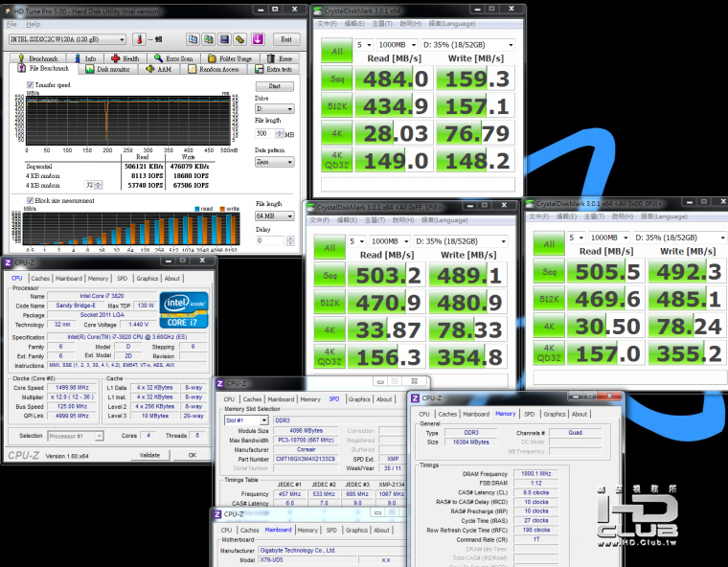728x567 pixels.
Task: Click the Start button in HD Tune
Action: [274, 86]
